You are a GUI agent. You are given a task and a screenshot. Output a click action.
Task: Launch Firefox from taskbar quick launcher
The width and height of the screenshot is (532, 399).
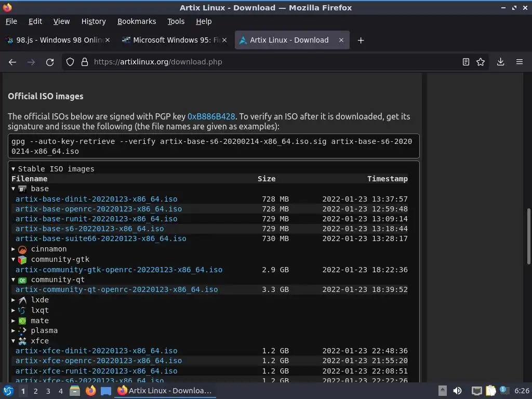90,391
